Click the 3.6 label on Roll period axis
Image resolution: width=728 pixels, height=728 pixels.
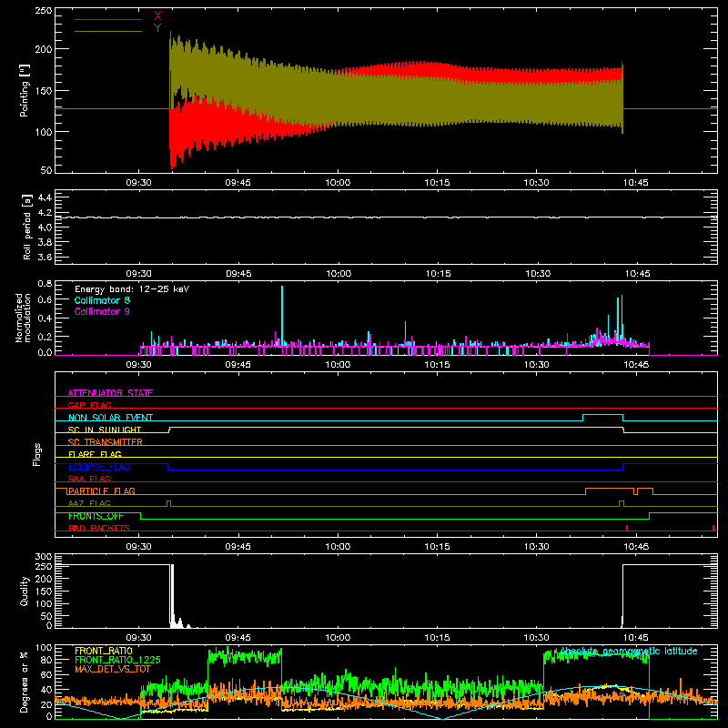coord(45,257)
